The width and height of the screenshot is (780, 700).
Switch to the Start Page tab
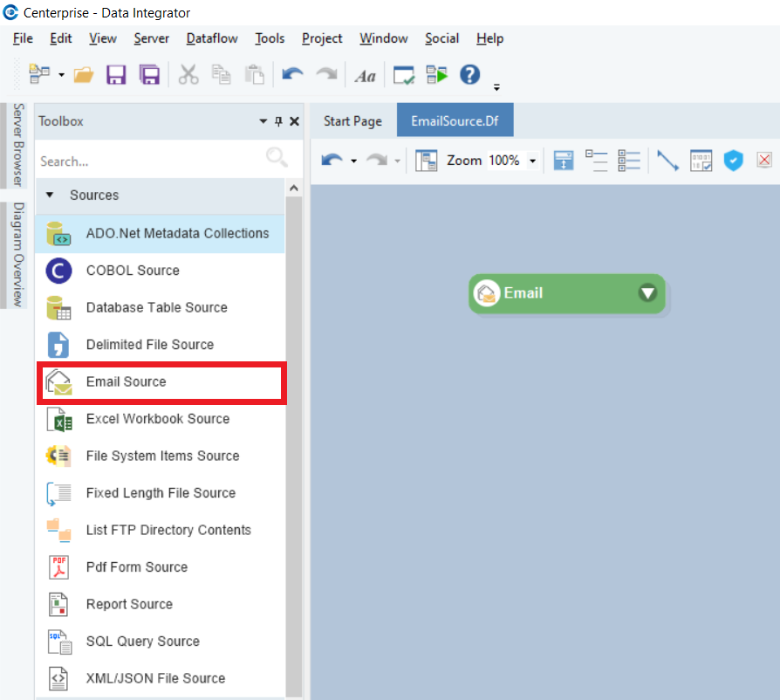352,121
